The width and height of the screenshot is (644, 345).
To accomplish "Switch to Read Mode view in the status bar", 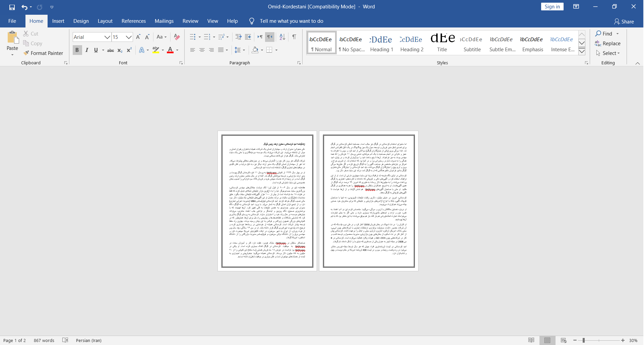I will (531, 340).
